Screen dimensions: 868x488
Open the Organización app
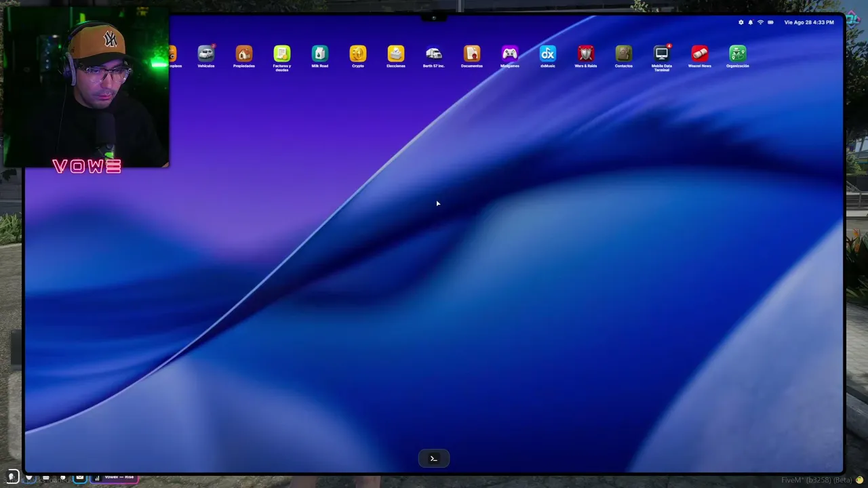tap(738, 54)
